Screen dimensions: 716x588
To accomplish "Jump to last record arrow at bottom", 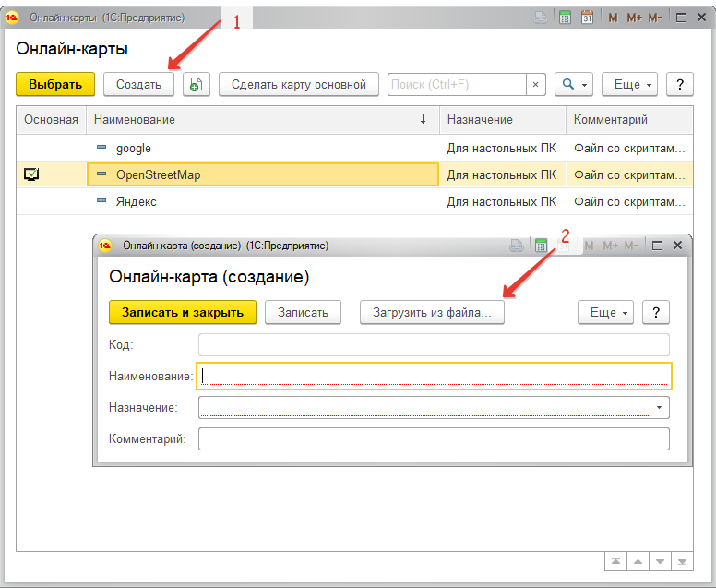I will click(x=682, y=561).
